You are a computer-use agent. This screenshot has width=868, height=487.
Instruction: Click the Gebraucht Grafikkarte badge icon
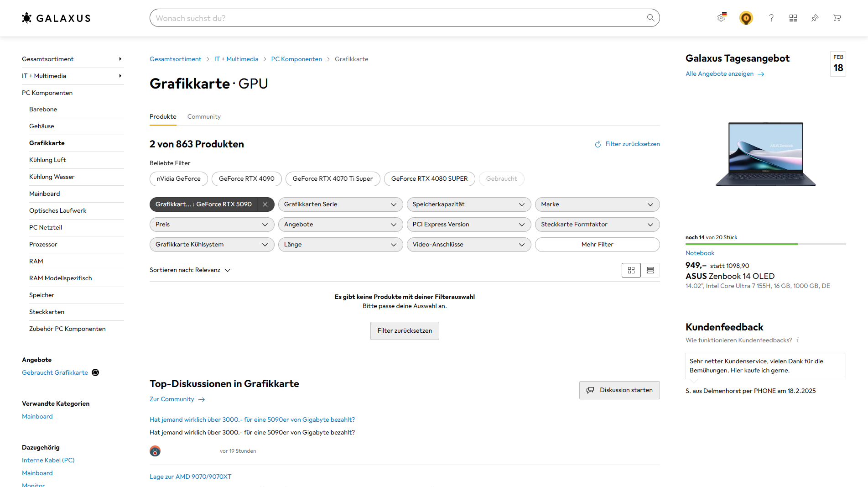tap(95, 372)
